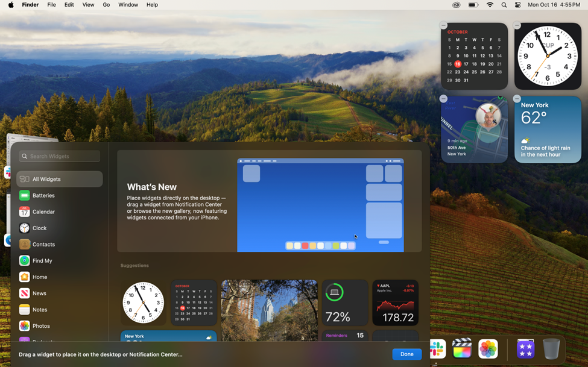This screenshot has height=367, width=588.
Task: Add the suggested analog clock widget
Action: click(144, 303)
